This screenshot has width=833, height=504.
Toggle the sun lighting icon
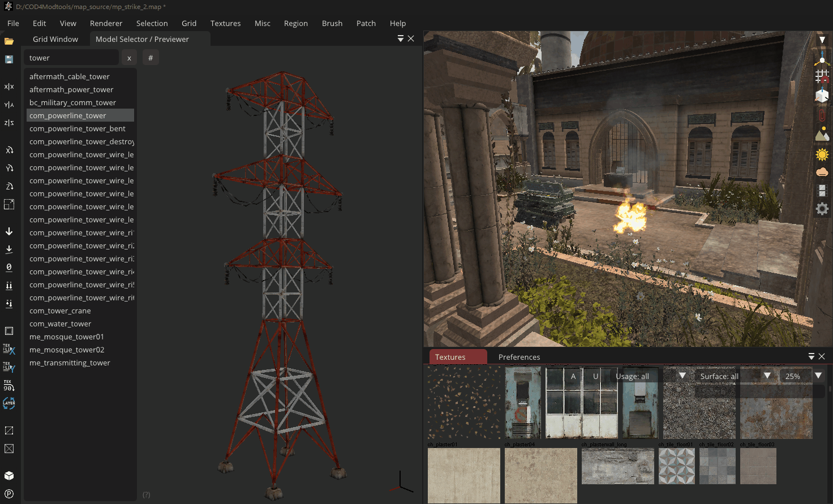[x=822, y=154]
